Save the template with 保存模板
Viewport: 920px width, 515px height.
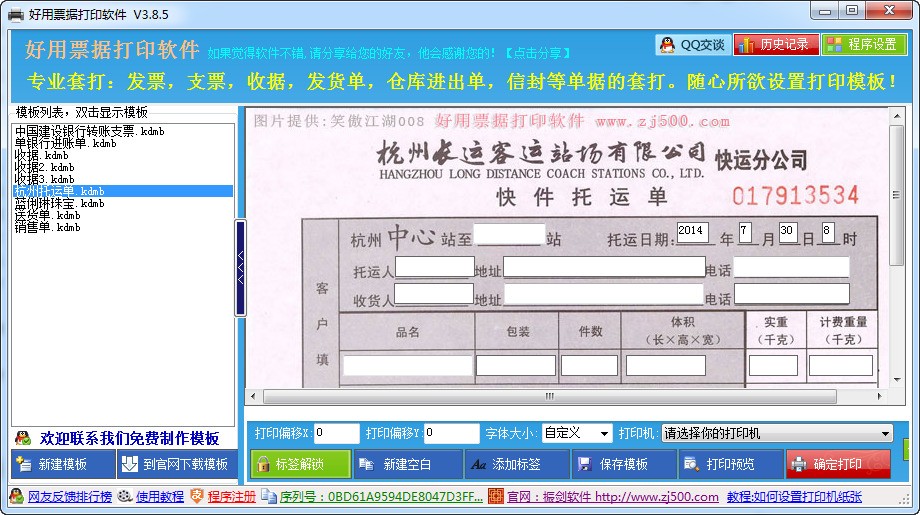click(624, 464)
